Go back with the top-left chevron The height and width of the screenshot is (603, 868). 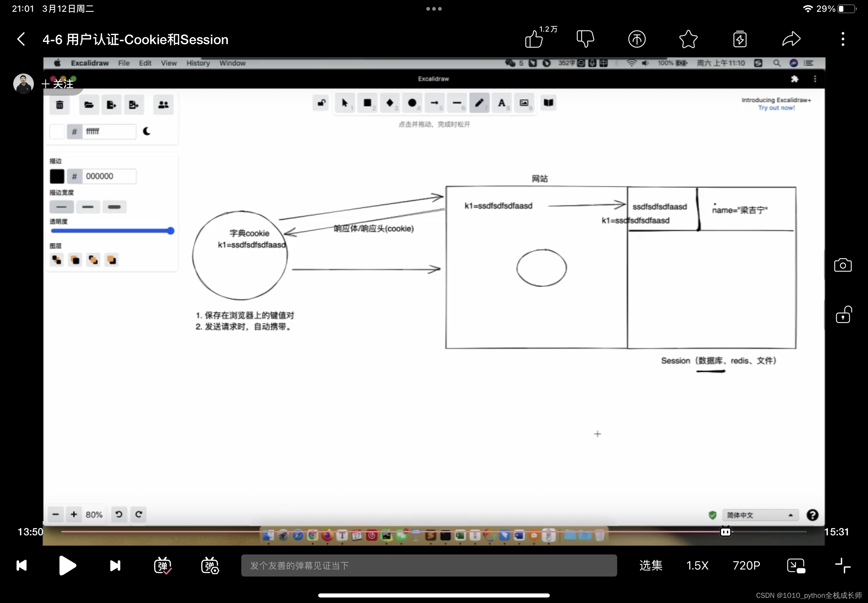pyautogui.click(x=21, y=39)
